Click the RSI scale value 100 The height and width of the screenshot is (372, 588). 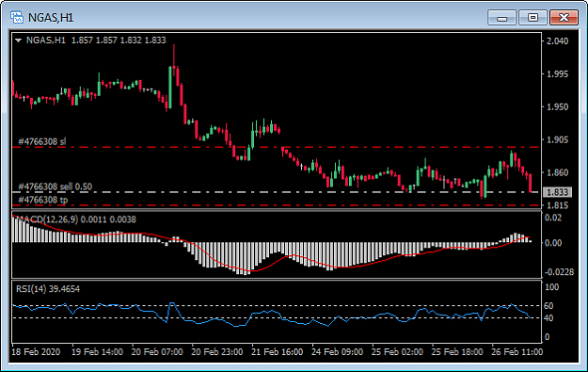tap(551, 287)
